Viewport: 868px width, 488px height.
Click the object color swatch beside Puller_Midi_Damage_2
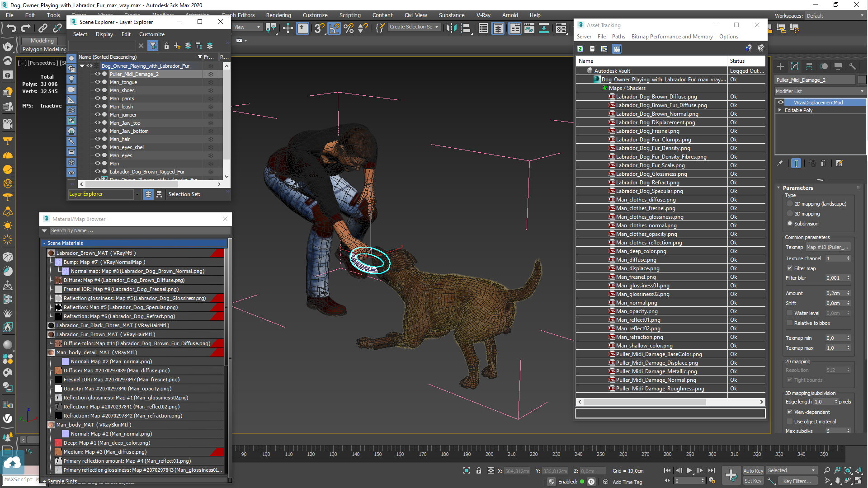tap(862, 80)
